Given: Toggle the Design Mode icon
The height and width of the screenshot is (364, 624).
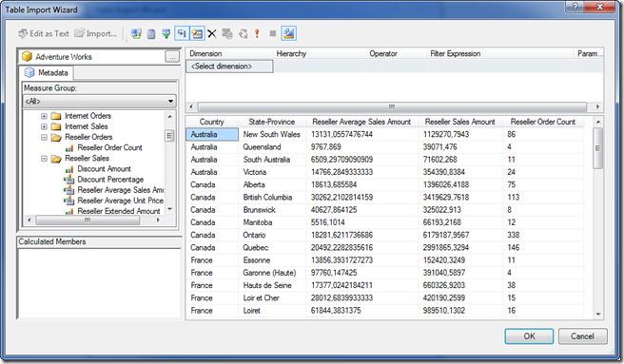Looking at the screenshot, I should [x=289, y=34].
